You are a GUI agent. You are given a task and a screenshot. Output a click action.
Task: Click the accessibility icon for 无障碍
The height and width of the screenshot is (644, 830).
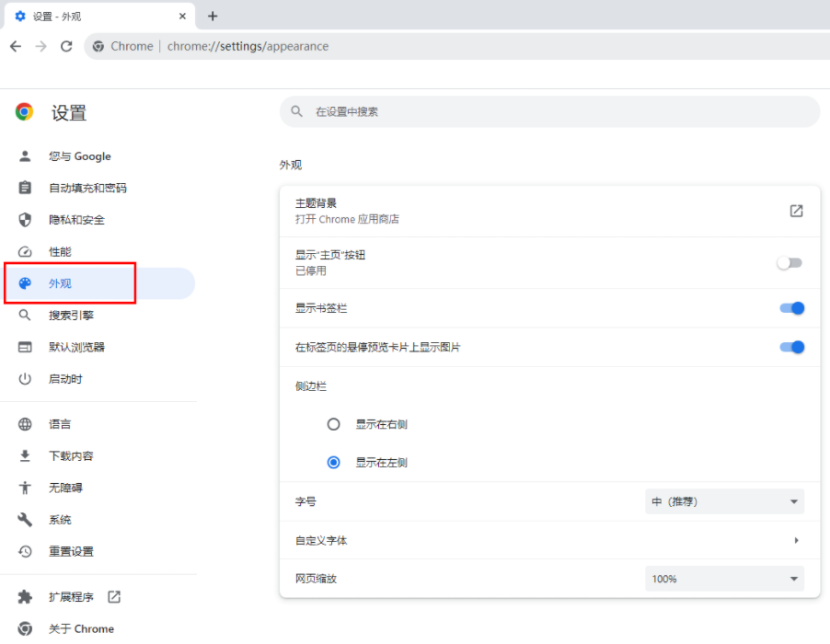click(x=25, y=488)
